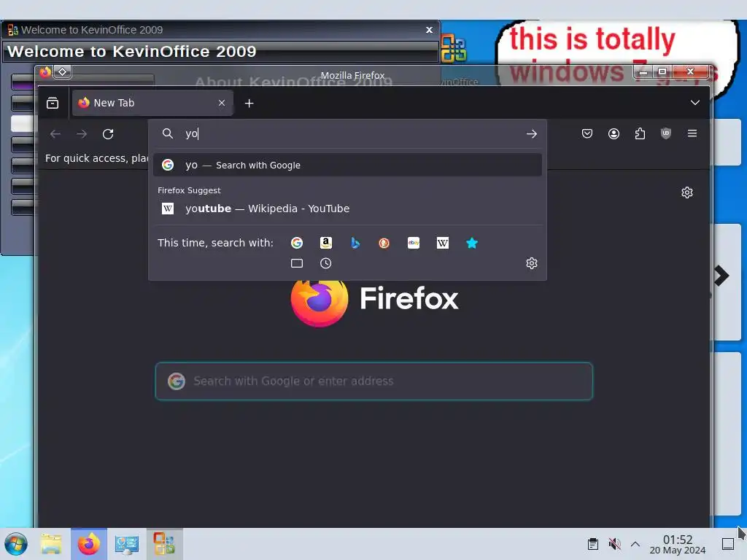Viewport: 747px width, 560px height.
Task: Search open tabs with tabs icon
Action: point(297,263)
